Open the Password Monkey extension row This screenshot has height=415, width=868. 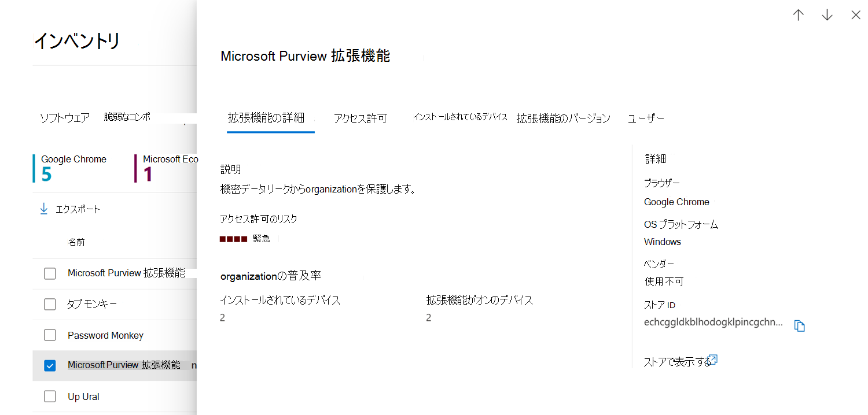(x=105, y=335)
